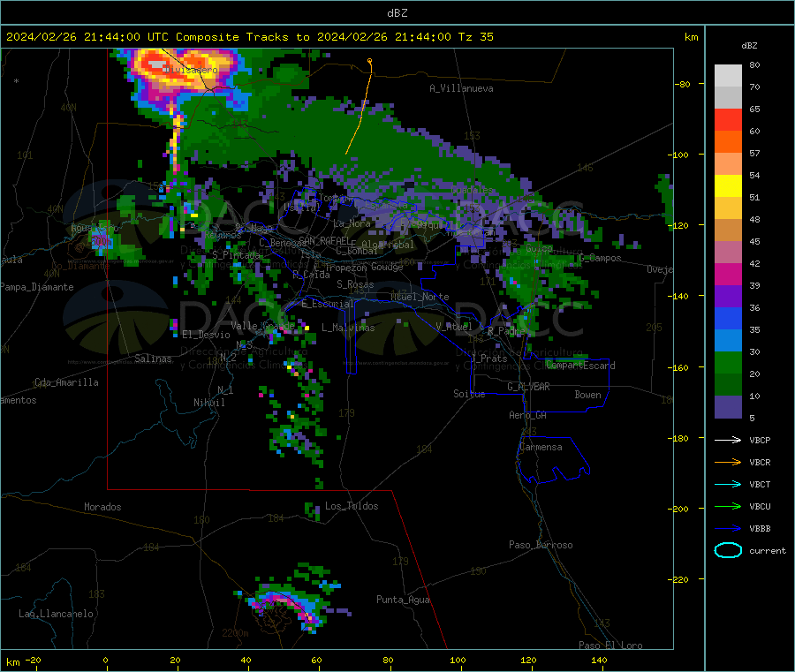Click the 80 dBZ light gray swatch
Image resolution: width=795 pixels, height=672 pixels.
click(x=728, y=76)
